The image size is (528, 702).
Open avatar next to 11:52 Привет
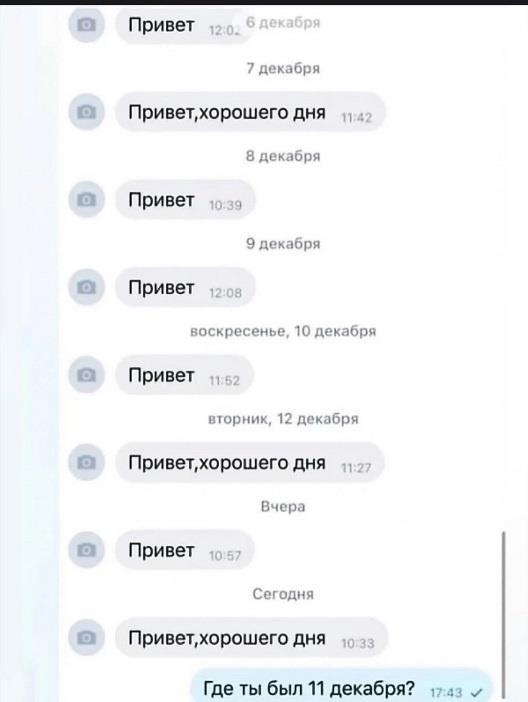(86, 374)
